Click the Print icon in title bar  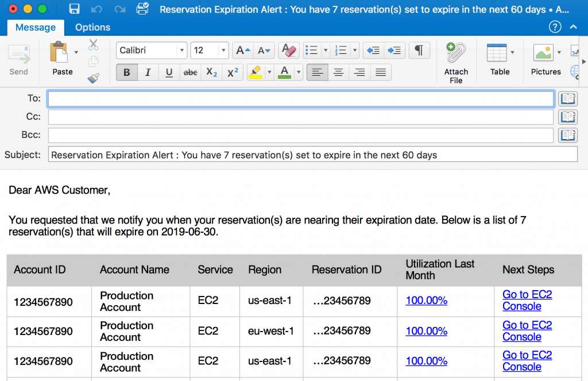pos(142,9)
